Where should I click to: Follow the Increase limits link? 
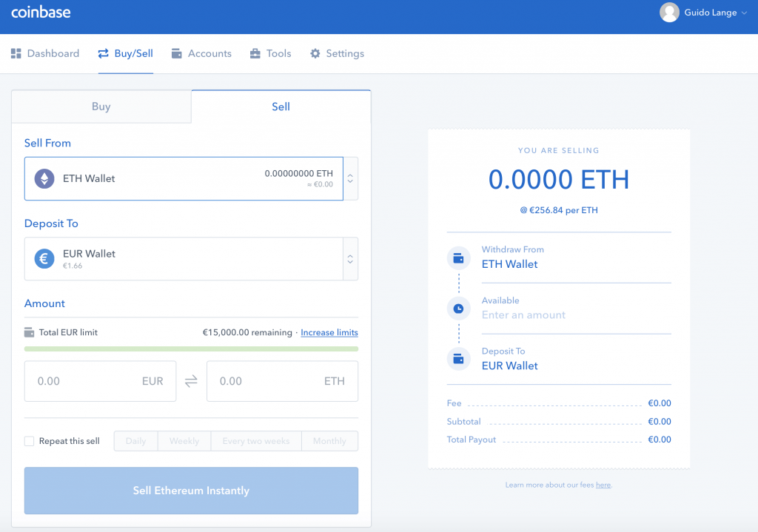click(329, 332)
